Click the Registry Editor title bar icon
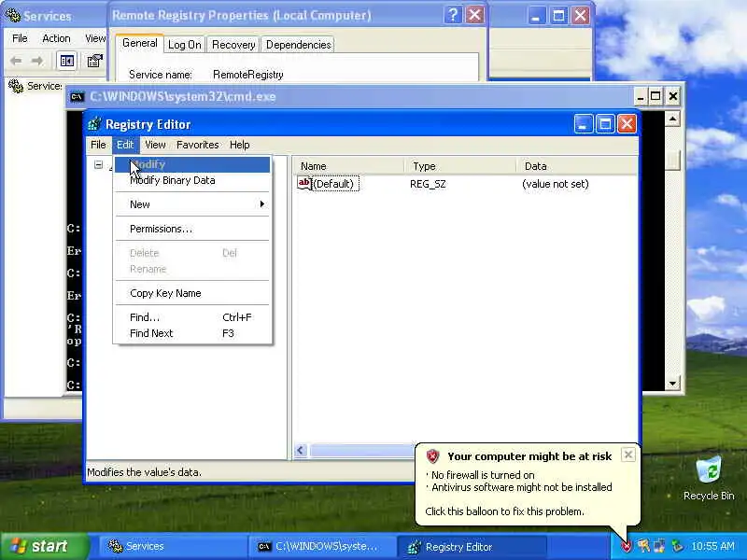 94,124
